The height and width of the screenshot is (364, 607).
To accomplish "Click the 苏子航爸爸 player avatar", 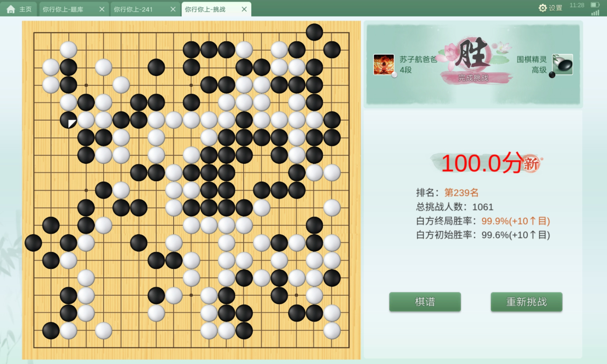I will coord(384,64).
